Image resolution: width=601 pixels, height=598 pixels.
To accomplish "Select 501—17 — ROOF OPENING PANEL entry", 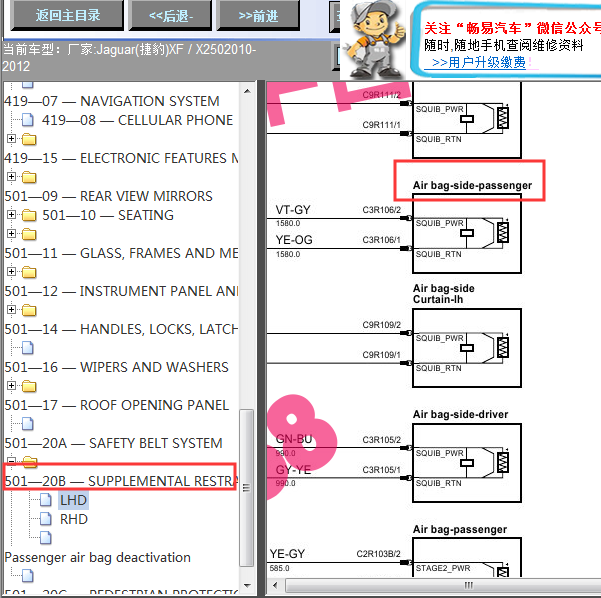I will click(117, 405).
